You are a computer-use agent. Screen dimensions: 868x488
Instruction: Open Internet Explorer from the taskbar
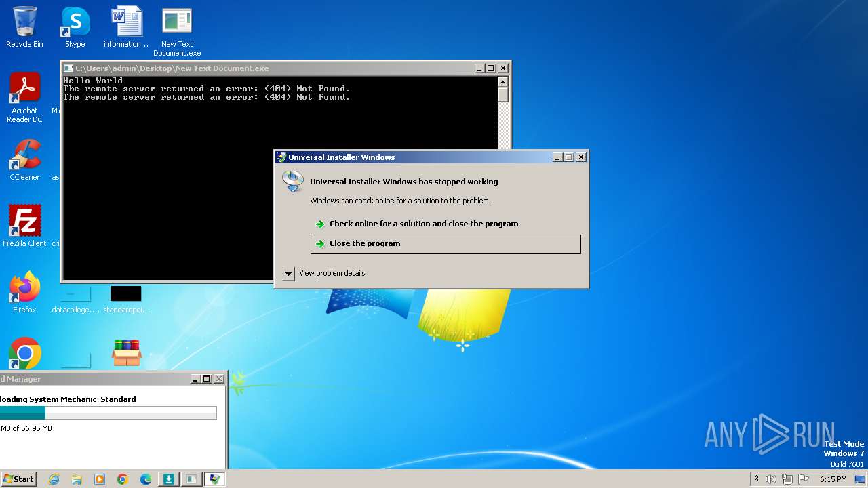[54, 479]
